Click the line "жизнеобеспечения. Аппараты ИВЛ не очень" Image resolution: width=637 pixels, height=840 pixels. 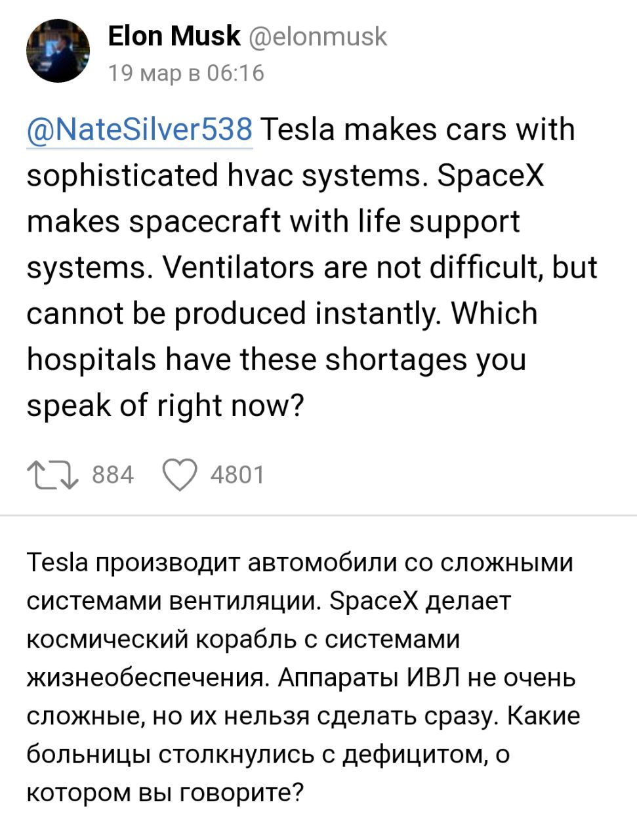pyautogui.click(x=301, y=677)
